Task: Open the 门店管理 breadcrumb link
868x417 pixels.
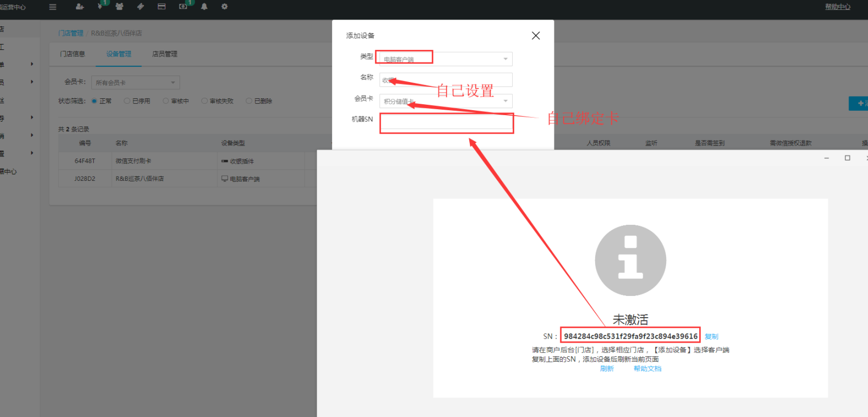Action: pyautogui.click(x=71, y=33)
